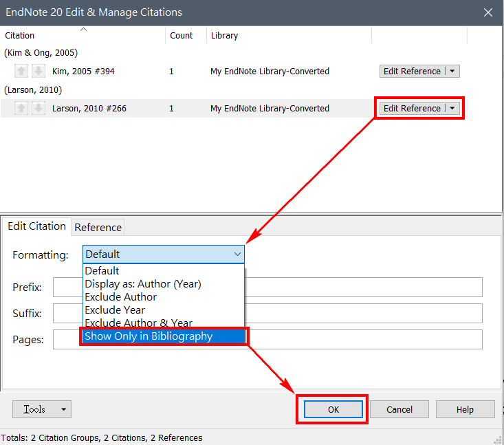Move the Kim, 2005 #394 citation down

click(x=38, y=71)
